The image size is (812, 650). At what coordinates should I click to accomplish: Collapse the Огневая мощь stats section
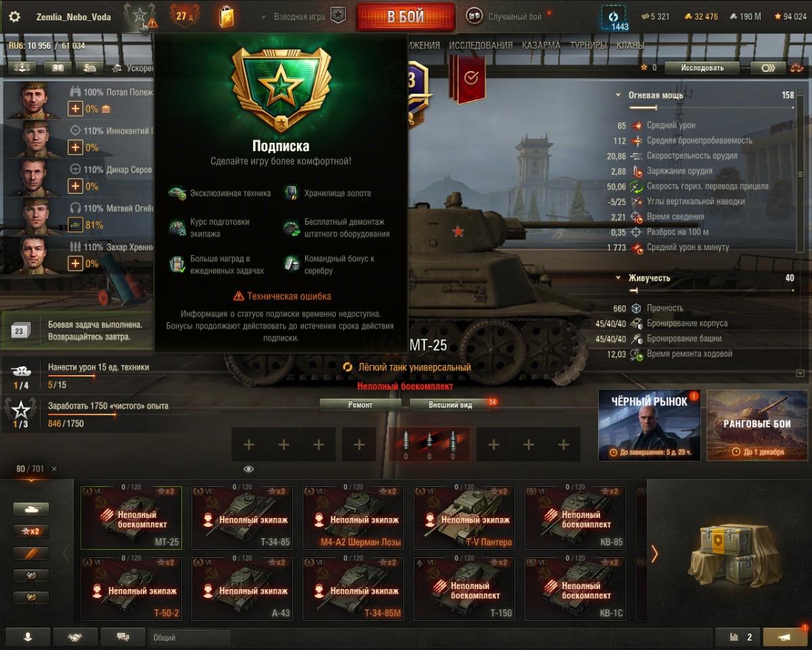[618, 95]
